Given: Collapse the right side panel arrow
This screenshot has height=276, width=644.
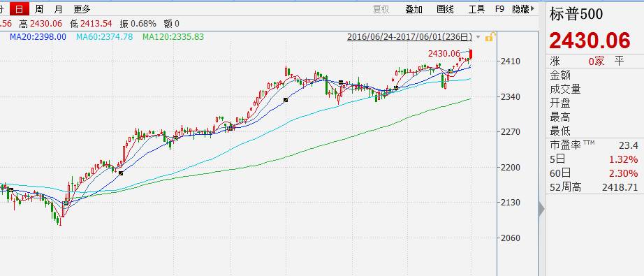Looking at the screenshot, I should (542, 210).
